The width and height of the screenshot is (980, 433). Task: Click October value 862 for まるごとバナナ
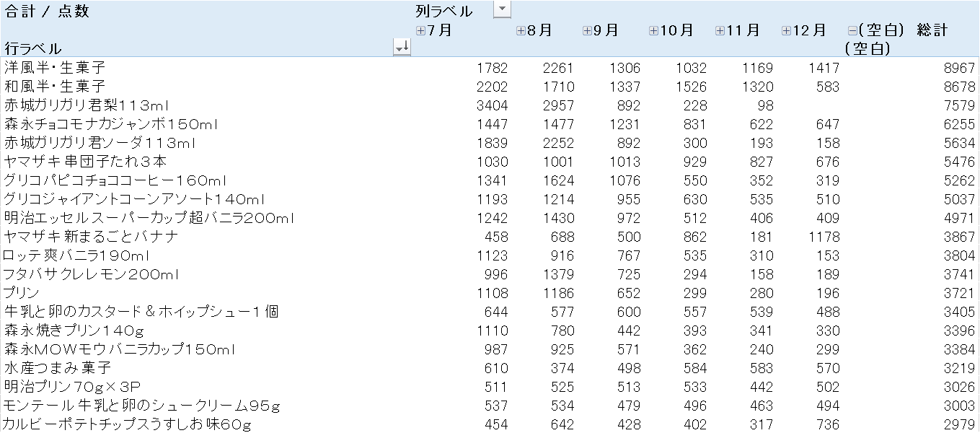pyautogui.click(x=695, y=237)
